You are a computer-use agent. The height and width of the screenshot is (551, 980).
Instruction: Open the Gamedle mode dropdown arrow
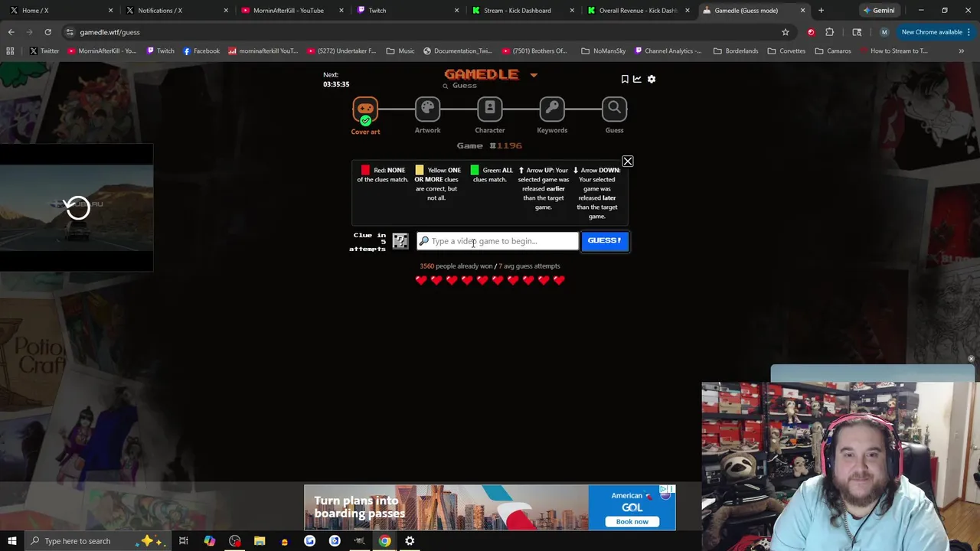point(534,75)
